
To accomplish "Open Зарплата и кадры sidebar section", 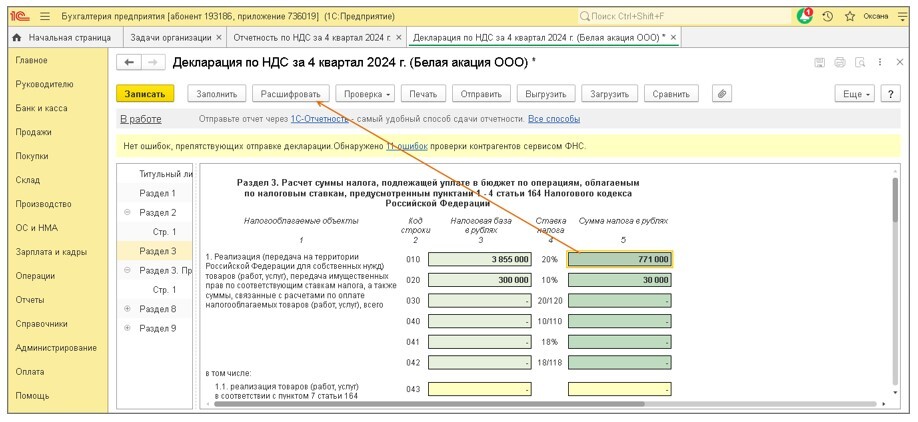I will click(50, 252).
